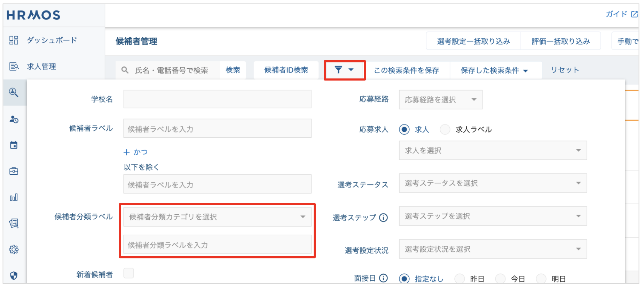Click the 学校名 text input field
The height and width of the screenshot is (288, 644).
217,99
